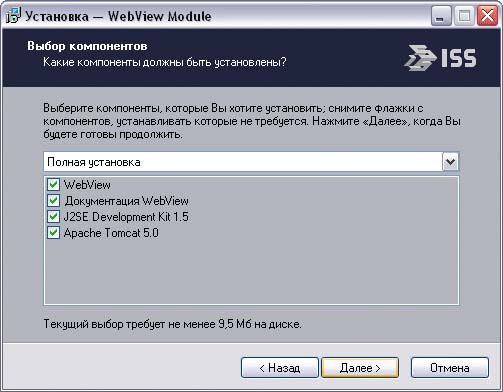The image size is (503, 392).
Task: Click the window title Установка — WebView Module
Action: (118, 16)
